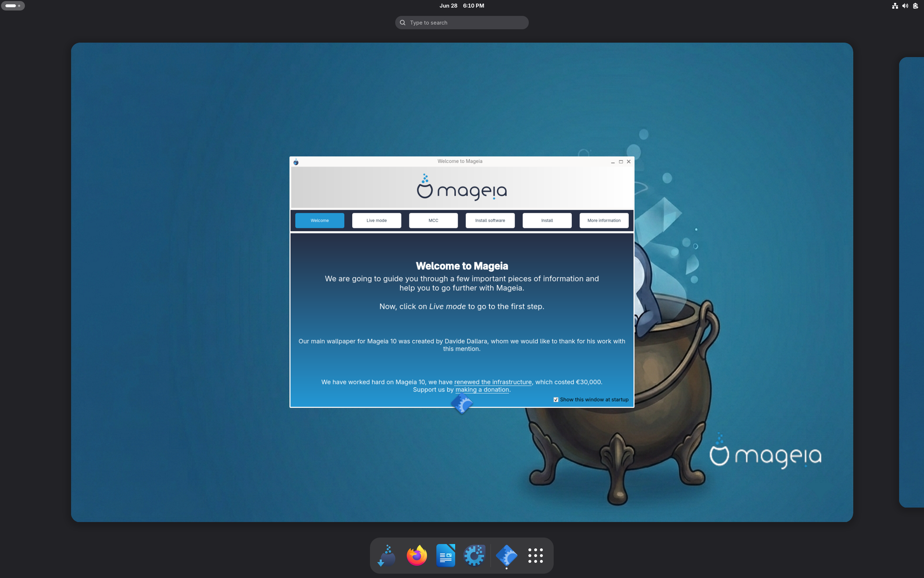Viewport: 924px width, 578px height.
Task: Open the volume indicator in top bar
Action: coord(905,6)
